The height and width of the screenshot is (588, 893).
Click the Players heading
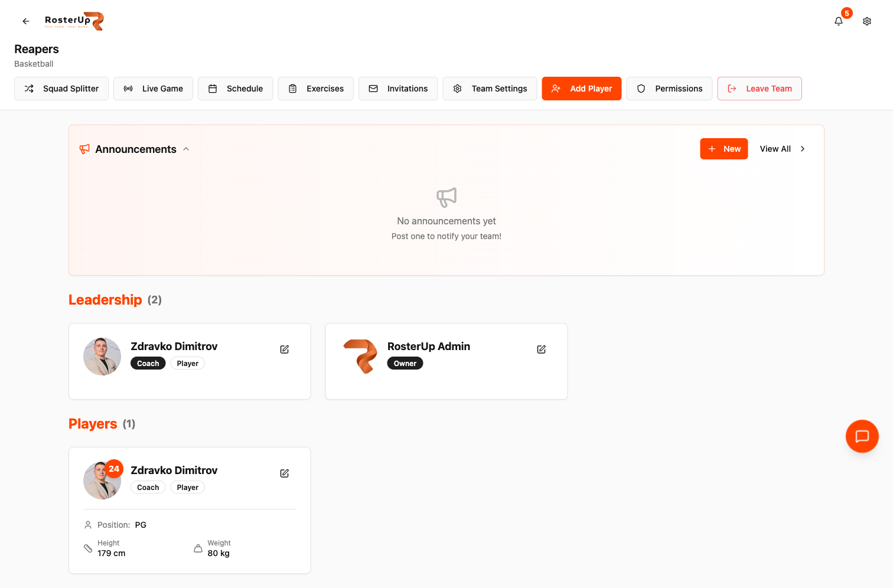pos(93,424)
